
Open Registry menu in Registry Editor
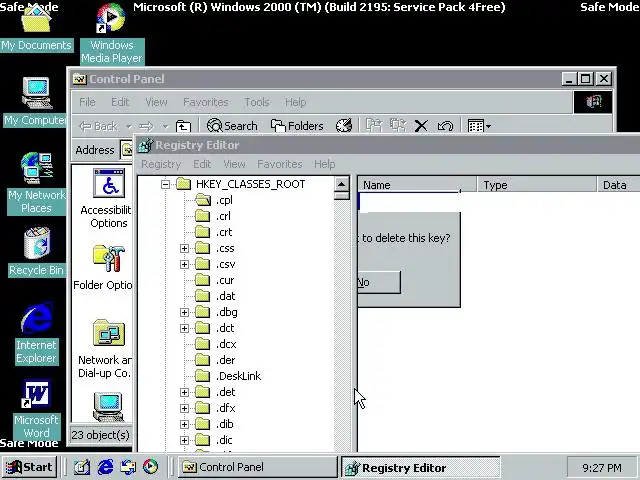pos(161,164)
